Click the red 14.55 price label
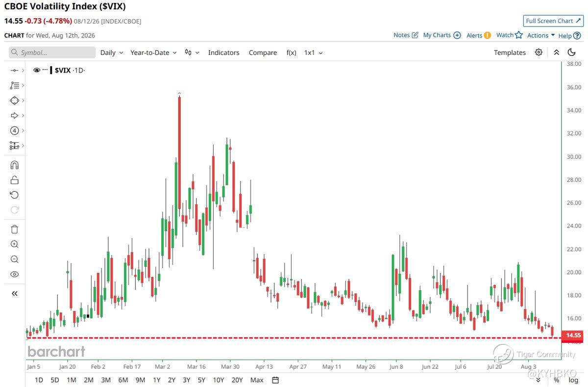Screen dimensions: 588x387 (x=573, y=335)
